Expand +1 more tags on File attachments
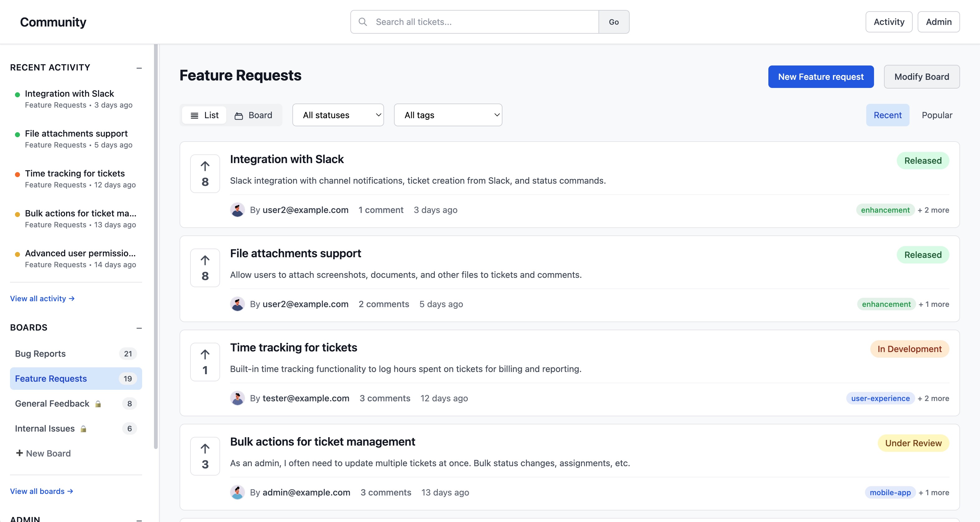980x522 pixels. click(x=934, y=304)
